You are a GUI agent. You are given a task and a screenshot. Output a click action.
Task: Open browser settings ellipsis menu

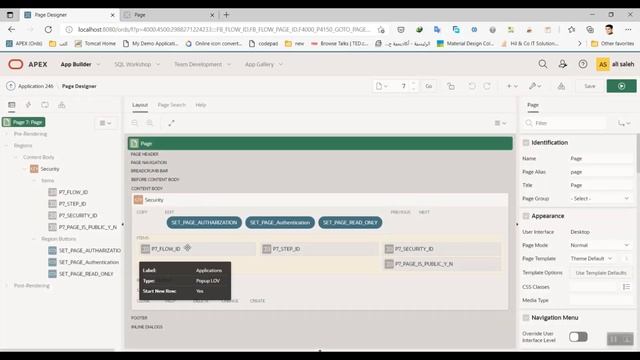(628, 29)
